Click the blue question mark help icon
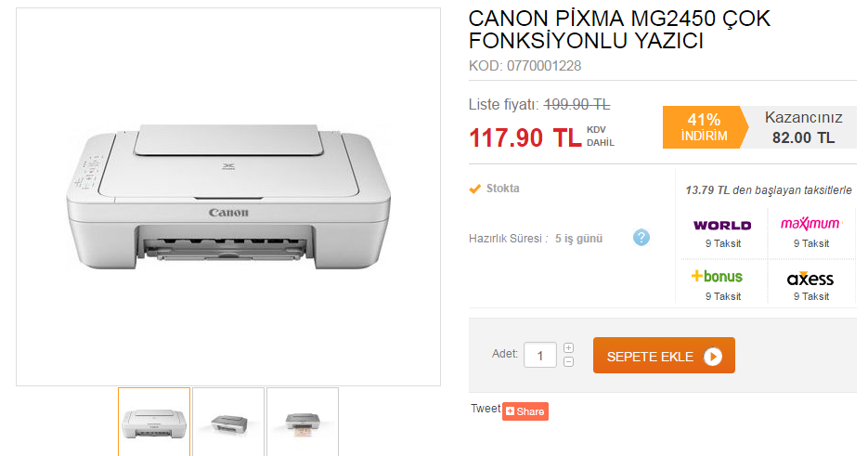 click(641, 238)
